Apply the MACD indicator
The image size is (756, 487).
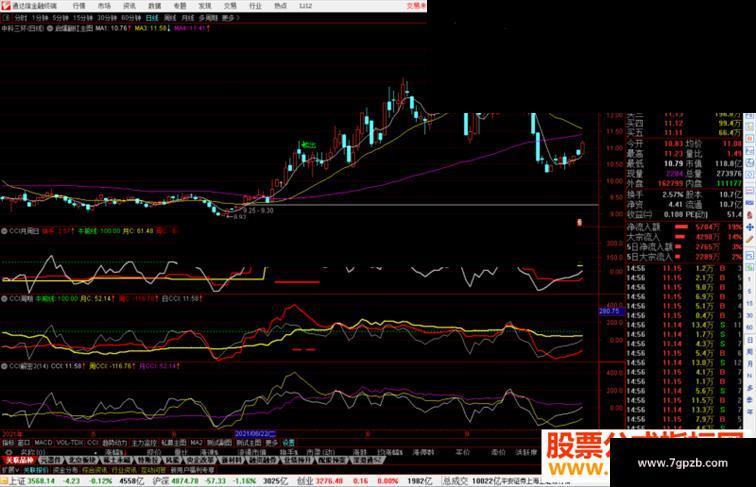pos(43,442)
